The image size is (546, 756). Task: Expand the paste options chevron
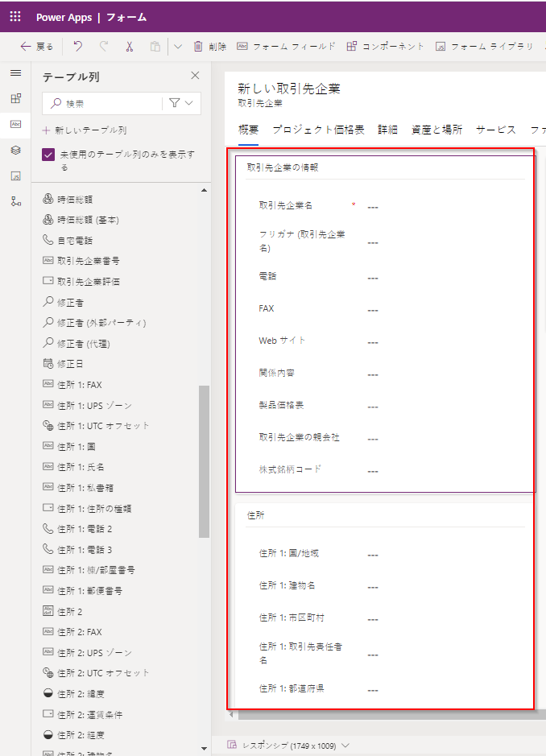click(177, 46)
